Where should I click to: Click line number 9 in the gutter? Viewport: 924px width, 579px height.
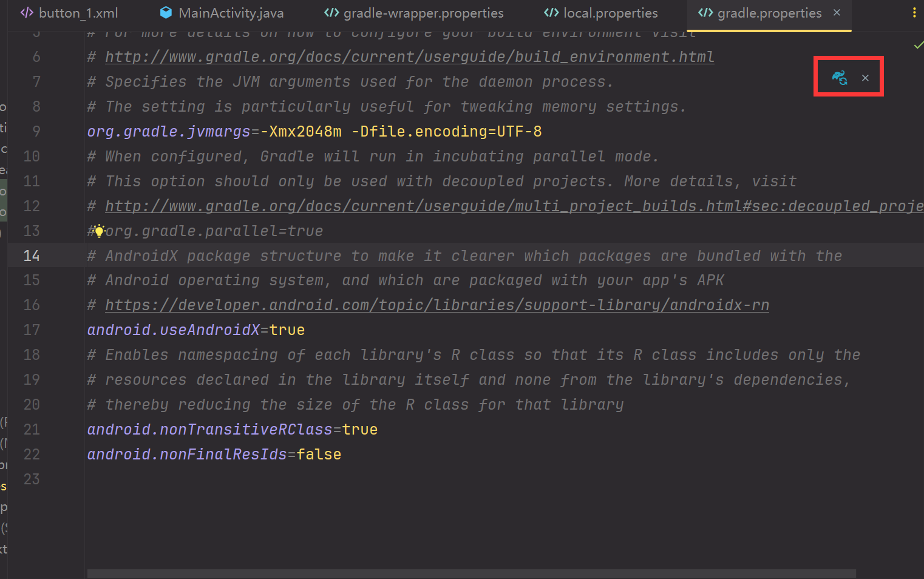point(36,132)
